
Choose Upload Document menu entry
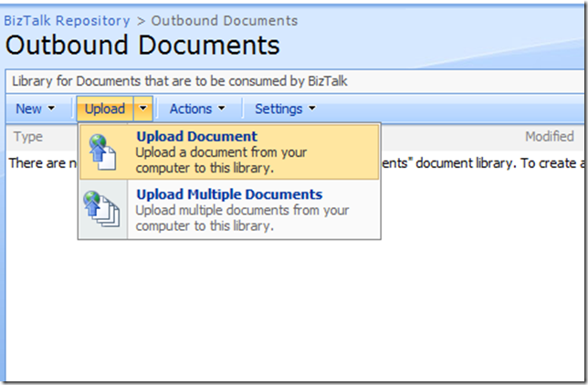pos(229,152)
